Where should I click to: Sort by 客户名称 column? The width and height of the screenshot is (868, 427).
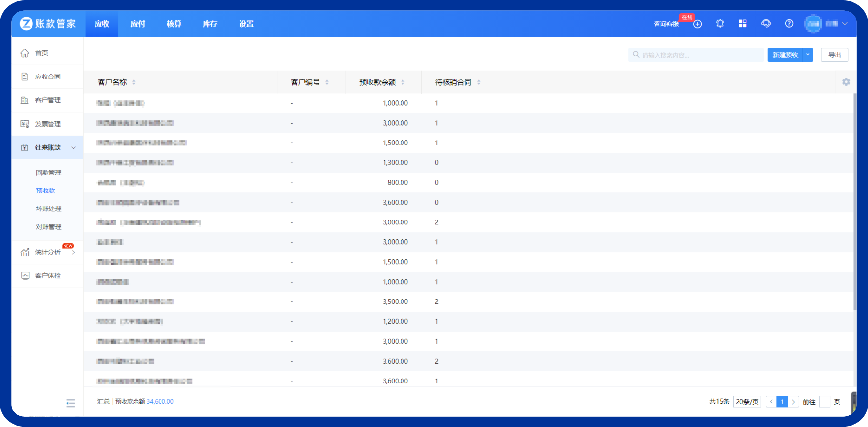click(134, 82)
